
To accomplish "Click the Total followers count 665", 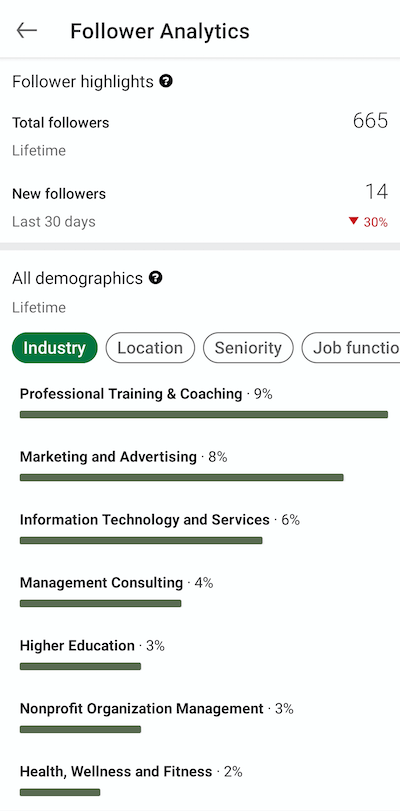I will click(x=370, y=121).
